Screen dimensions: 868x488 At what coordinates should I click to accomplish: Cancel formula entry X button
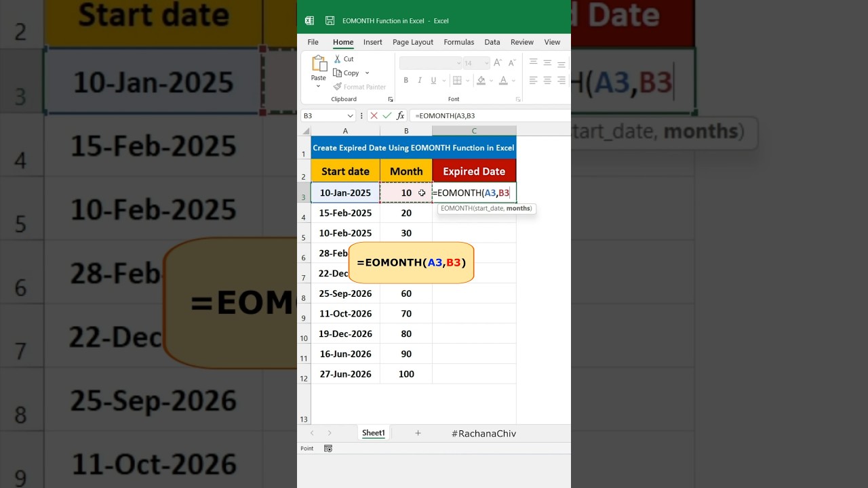point(374,116)
